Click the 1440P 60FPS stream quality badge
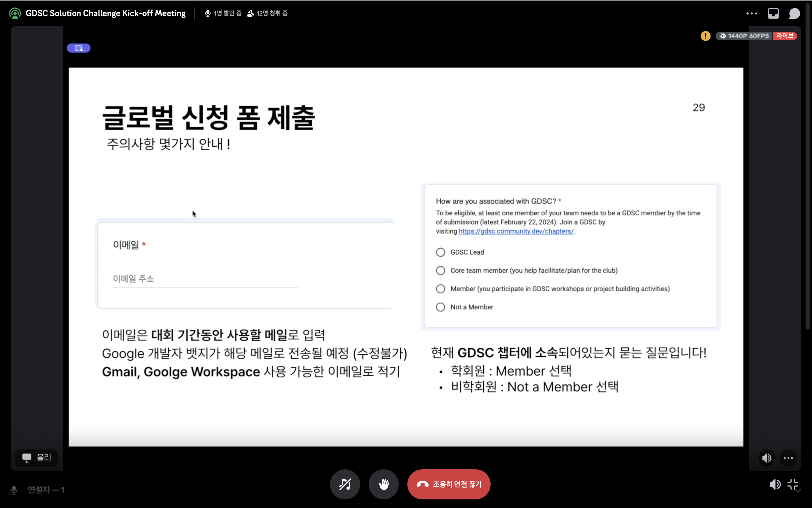 pyautogui.click(x=744, y=36)
